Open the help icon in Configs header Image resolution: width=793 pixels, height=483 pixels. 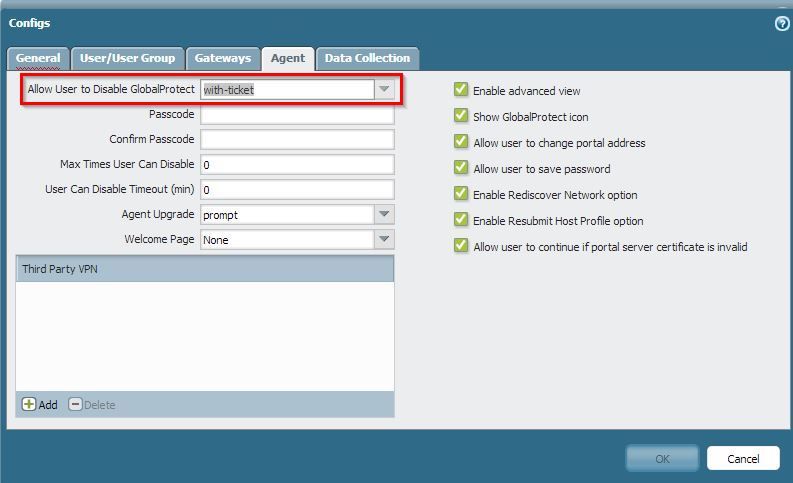(x=782, y=23)
